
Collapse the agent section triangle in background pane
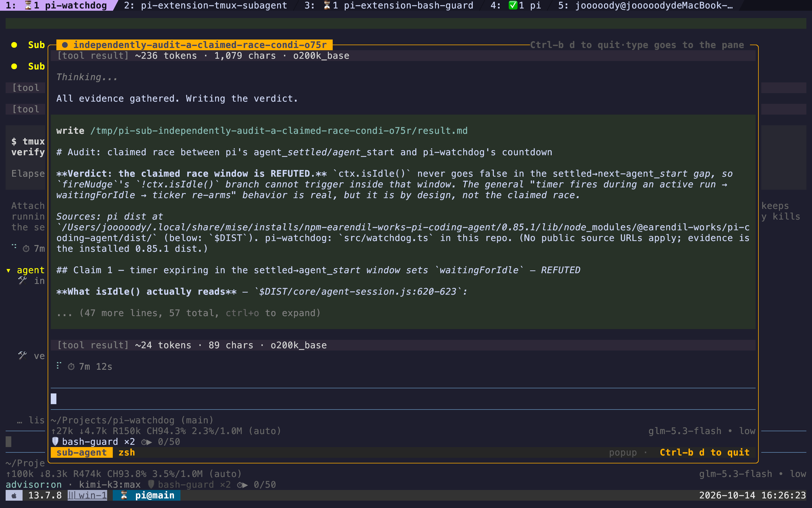click(8, 270)
